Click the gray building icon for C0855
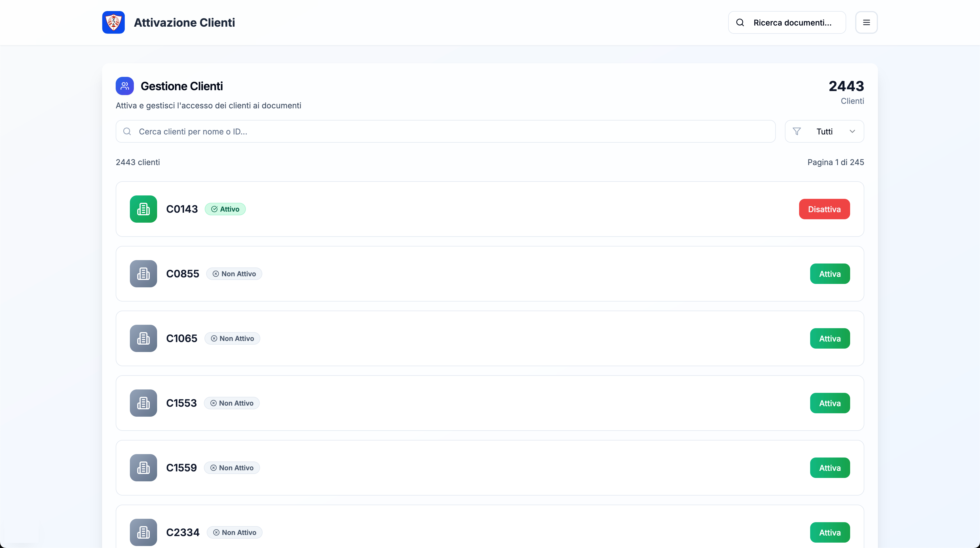 click(143, 274)
